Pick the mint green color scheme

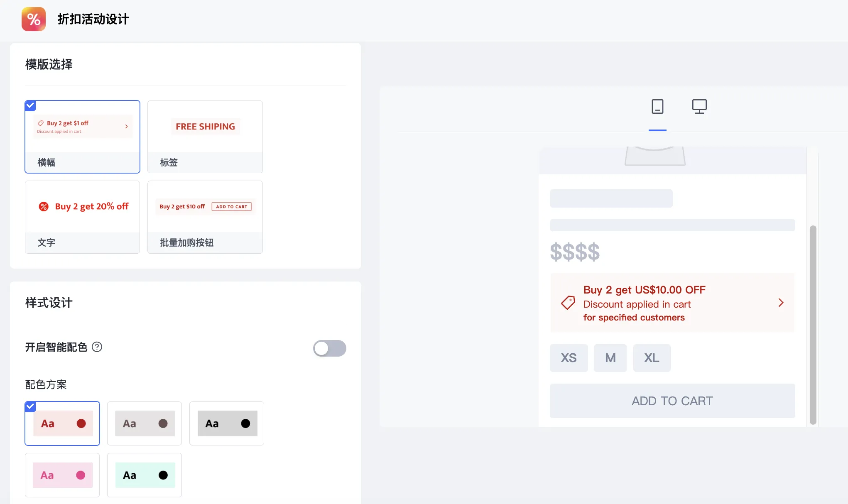point(145,475)
